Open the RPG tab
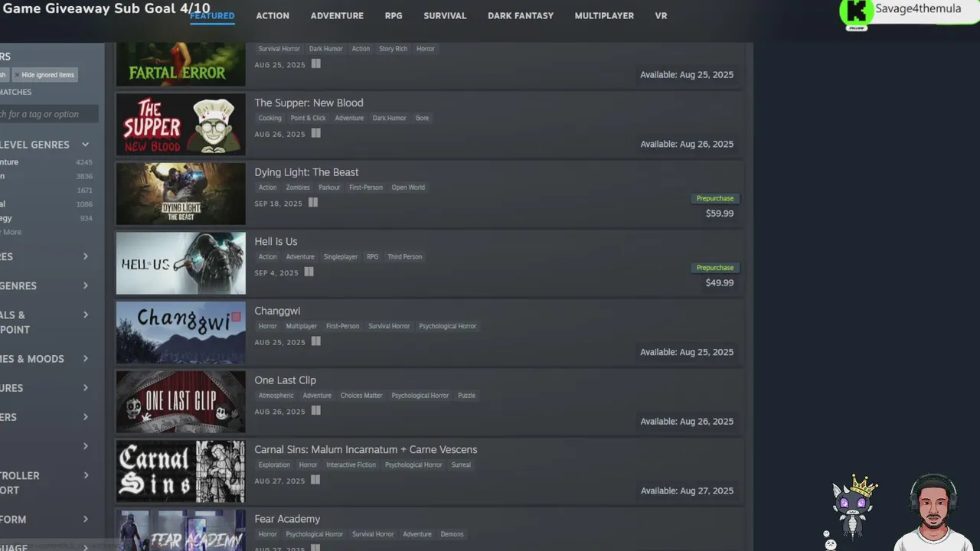The height and width of the screenshot is (551, 980). coord(394,15)
